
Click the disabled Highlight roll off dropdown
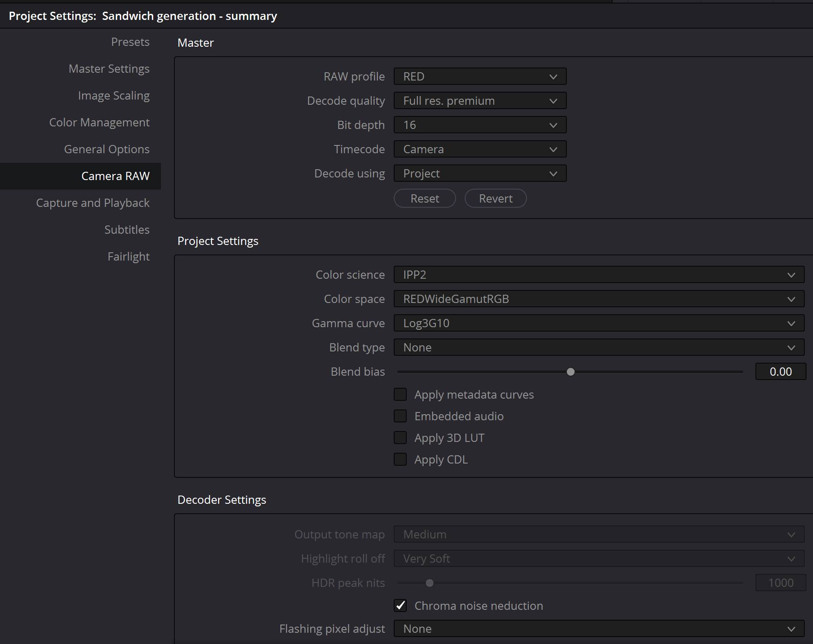599,559
